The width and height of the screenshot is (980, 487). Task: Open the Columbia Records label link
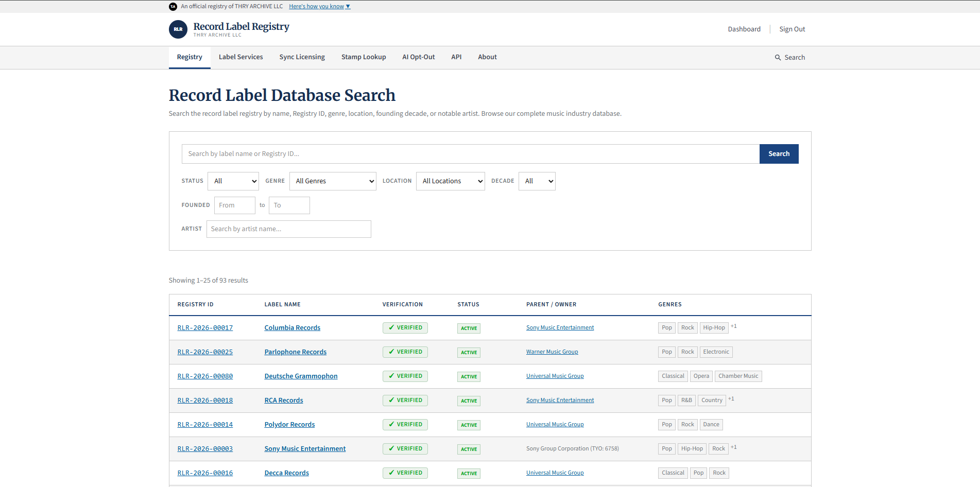pyautogui.click(x=293, y=328)
